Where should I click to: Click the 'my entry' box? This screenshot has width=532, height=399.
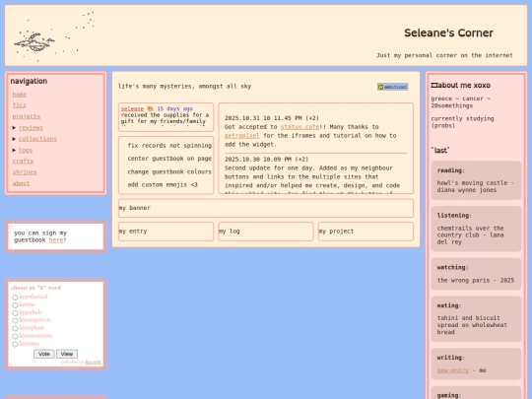(166, 232)
